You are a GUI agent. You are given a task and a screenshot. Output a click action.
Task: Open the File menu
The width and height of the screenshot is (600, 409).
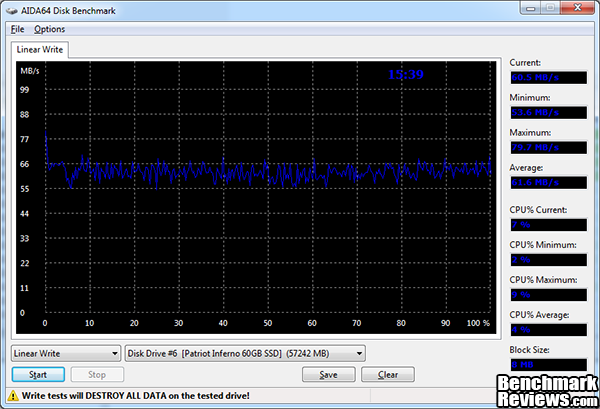point(17,29)
